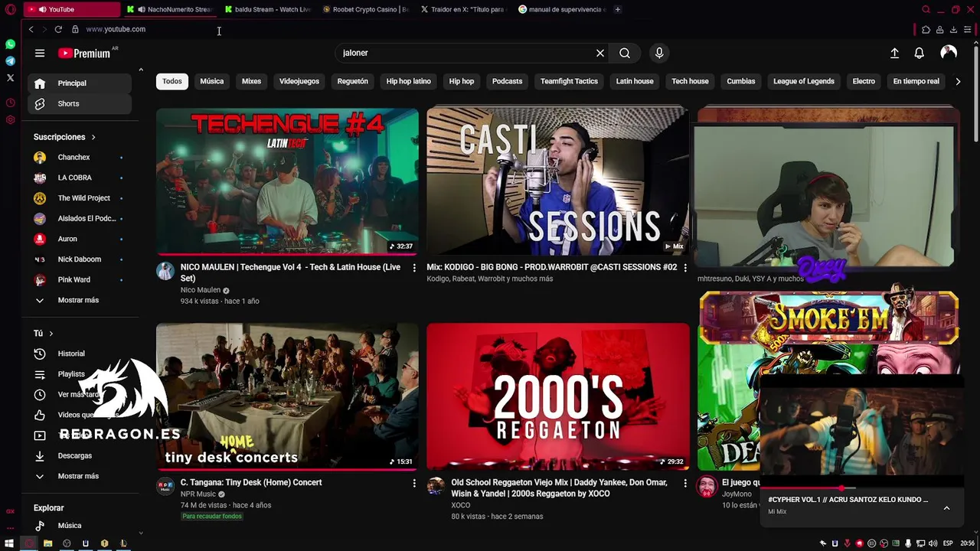Screen dimensions: 980x551
Task: Show more filter chips with right arrow
Action: (958, 81)
